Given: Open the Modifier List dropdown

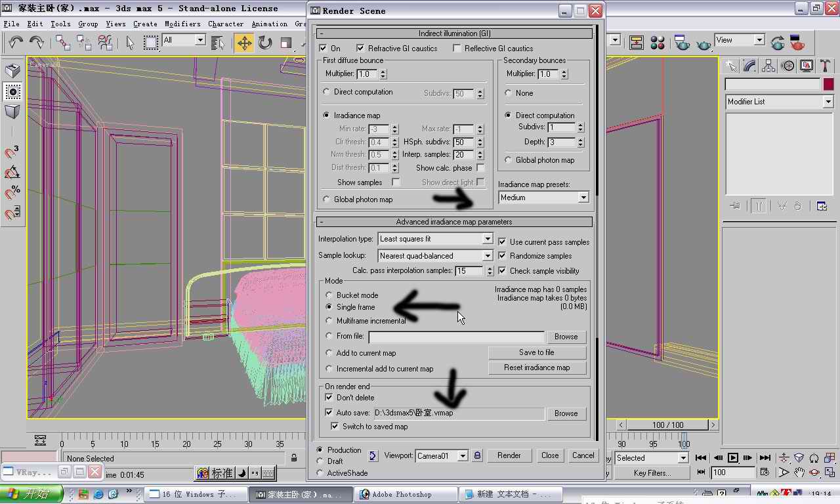Looking at the screenshot, I should 779,102.
